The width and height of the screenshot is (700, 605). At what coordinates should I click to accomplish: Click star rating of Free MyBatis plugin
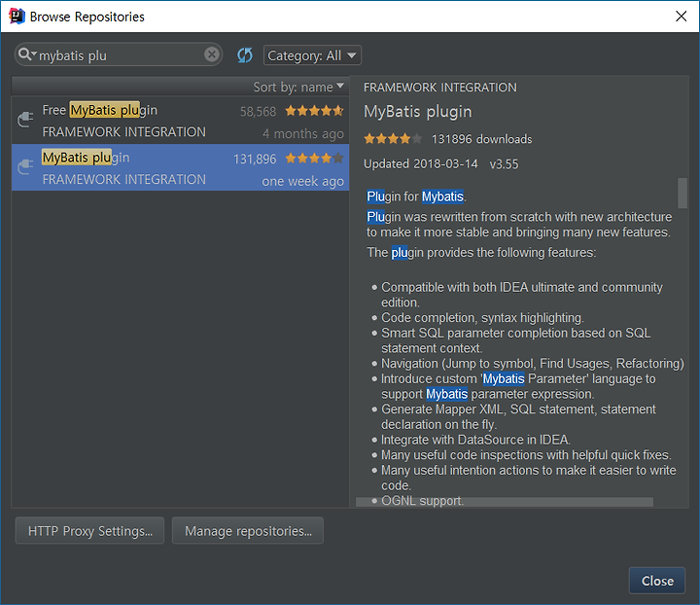coord(314,110)
